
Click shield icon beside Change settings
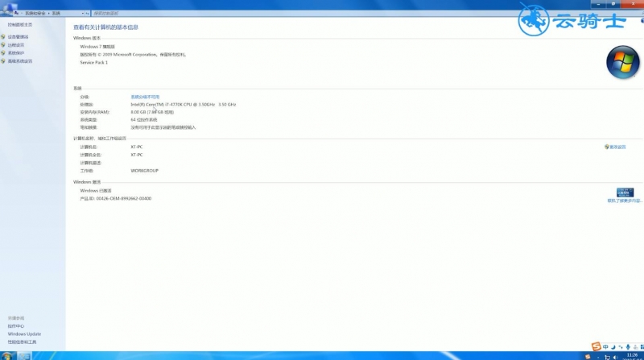coord(607,147)
